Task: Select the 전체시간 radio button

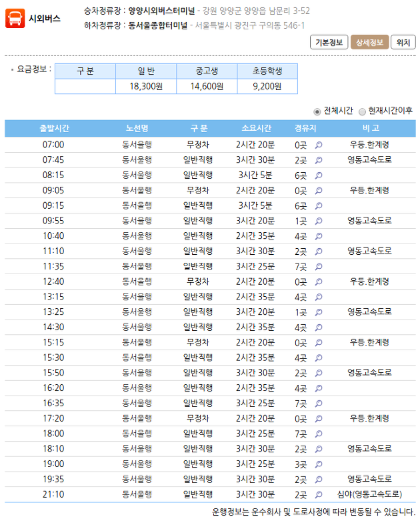Action: point(317,112)
